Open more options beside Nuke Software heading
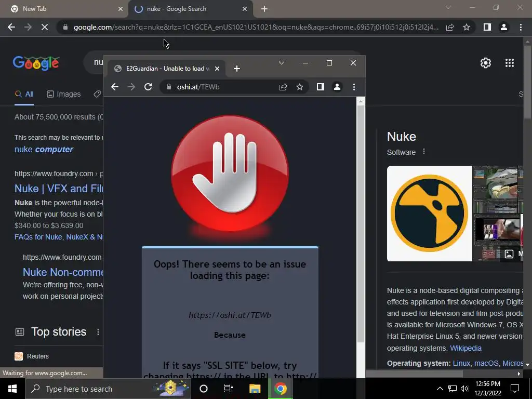 tap(424, 152)
